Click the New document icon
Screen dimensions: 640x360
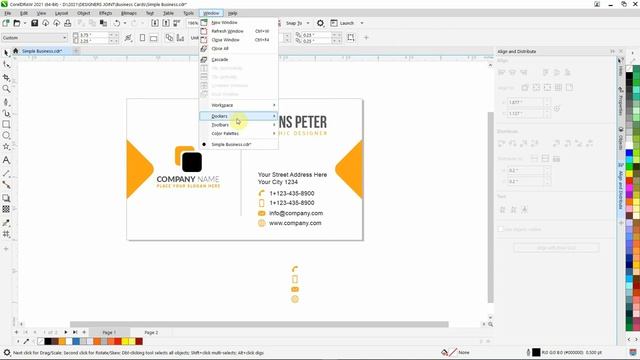(6, 23)
